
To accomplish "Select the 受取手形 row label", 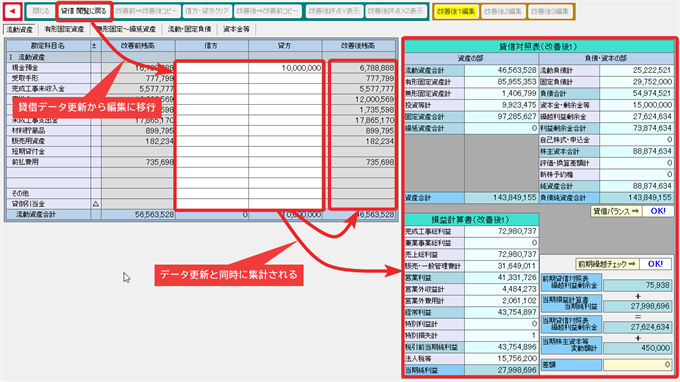I will [x=49, y=78].
